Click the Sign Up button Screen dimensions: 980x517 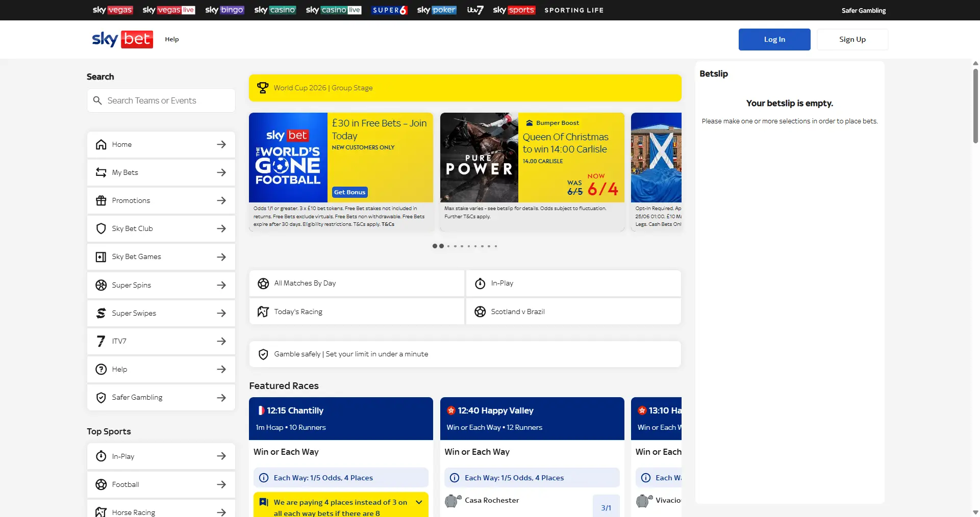[852, 39]
